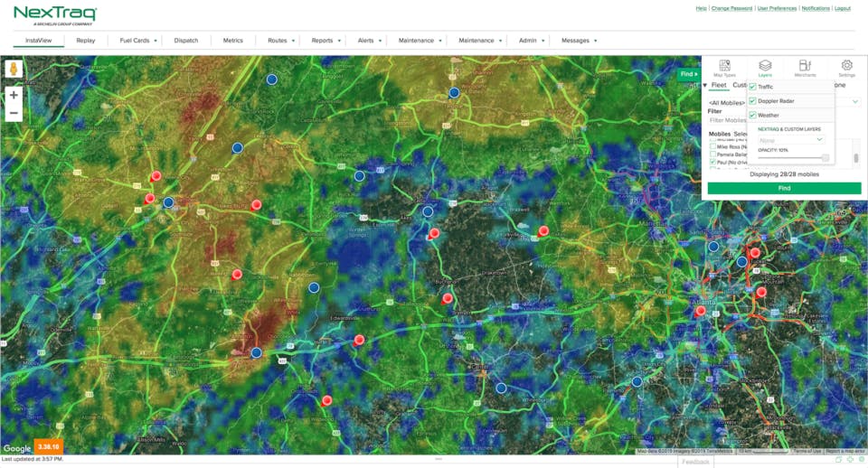Image resolution: width=868 pixels, height=468 pixels.
Task: Open the Merchants fuel pump icon
Action: 805,68
